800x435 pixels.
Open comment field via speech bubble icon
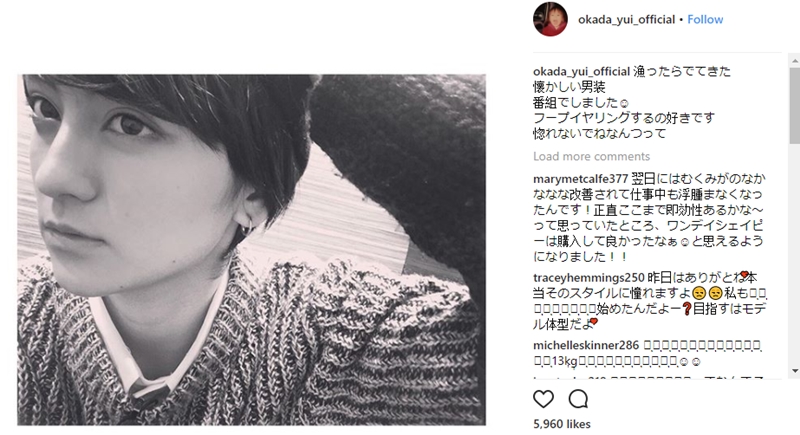pyautogui.click(x=579, y=399)
